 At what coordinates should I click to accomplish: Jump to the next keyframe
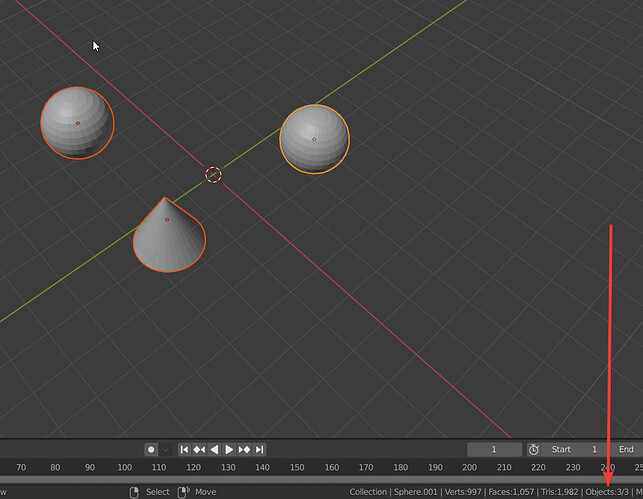(244, 450)
